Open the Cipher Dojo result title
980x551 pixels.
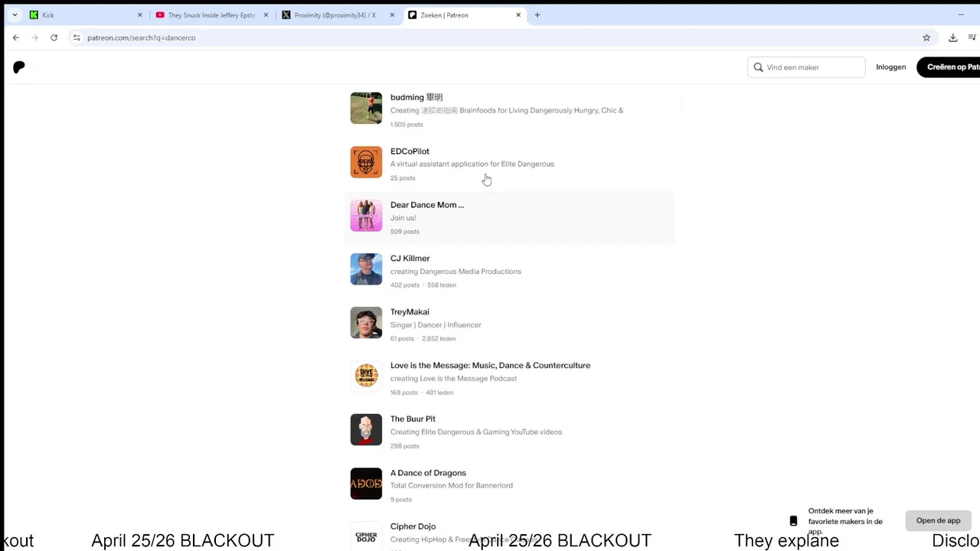point(413,527)
